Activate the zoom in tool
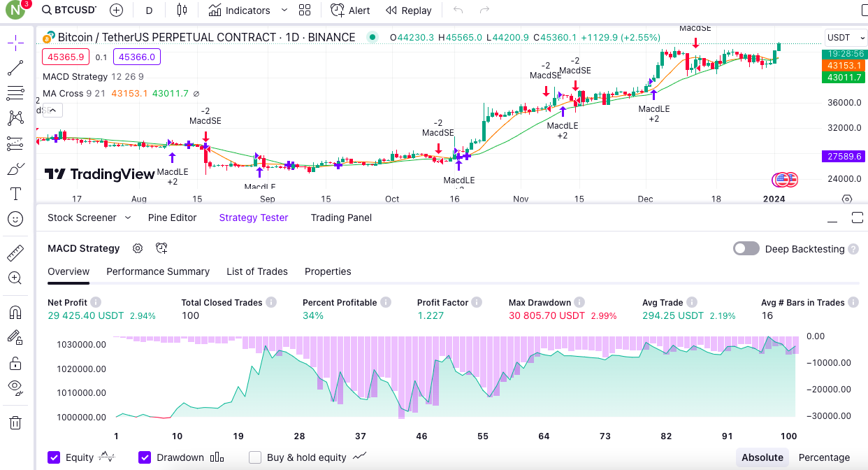The height and width of the screenshot is (470, 868). click(15, 278)
